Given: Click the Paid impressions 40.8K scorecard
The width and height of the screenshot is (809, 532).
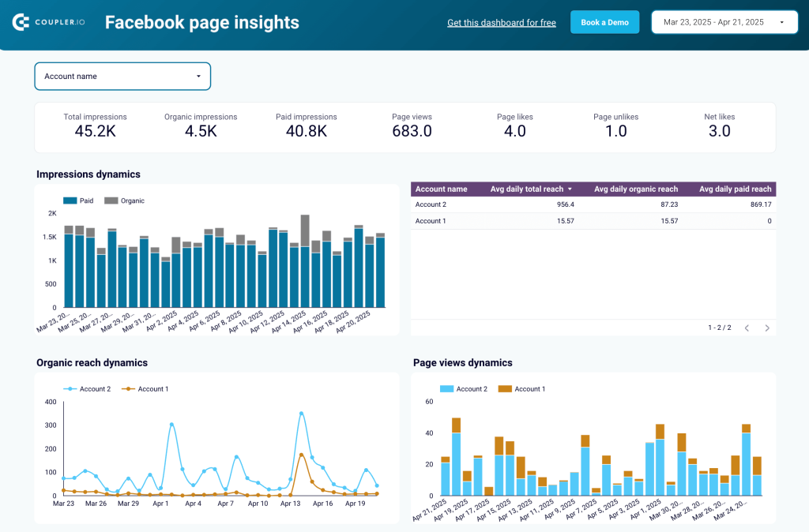Looking at the screenshot, I should pos(307,126).
